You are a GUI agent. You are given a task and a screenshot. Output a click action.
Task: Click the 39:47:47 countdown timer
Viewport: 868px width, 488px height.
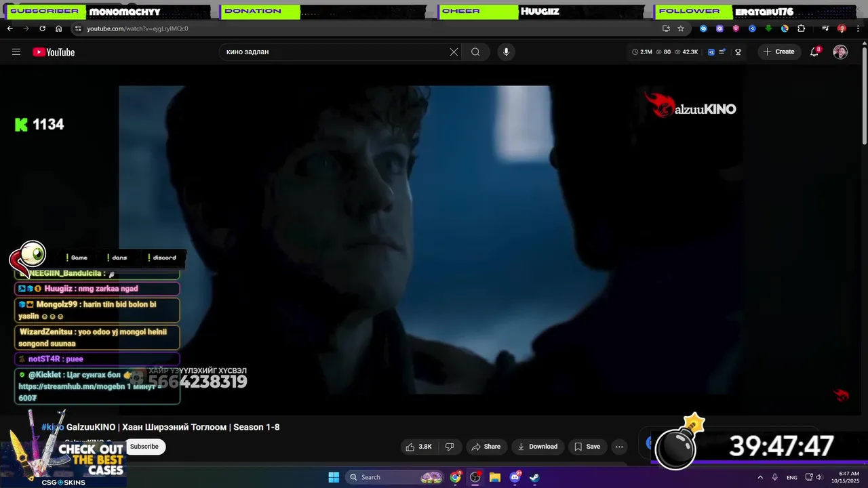point(781,447)
